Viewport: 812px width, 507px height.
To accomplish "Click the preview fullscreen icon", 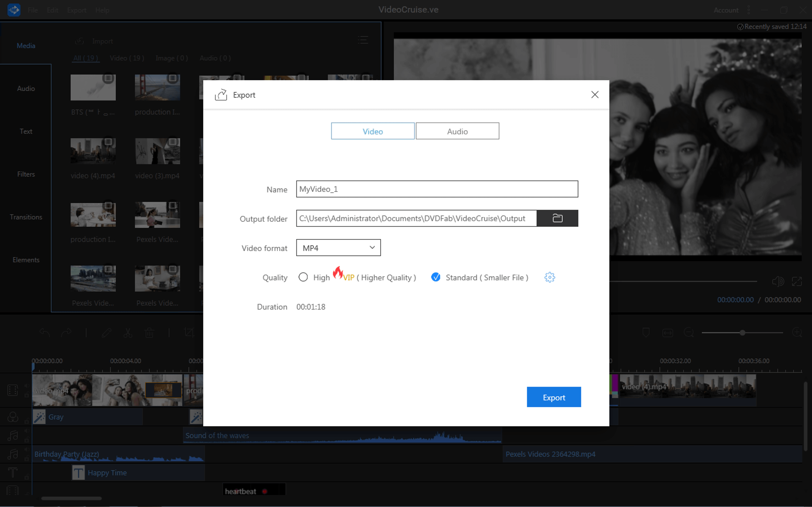I will point(796,281).
